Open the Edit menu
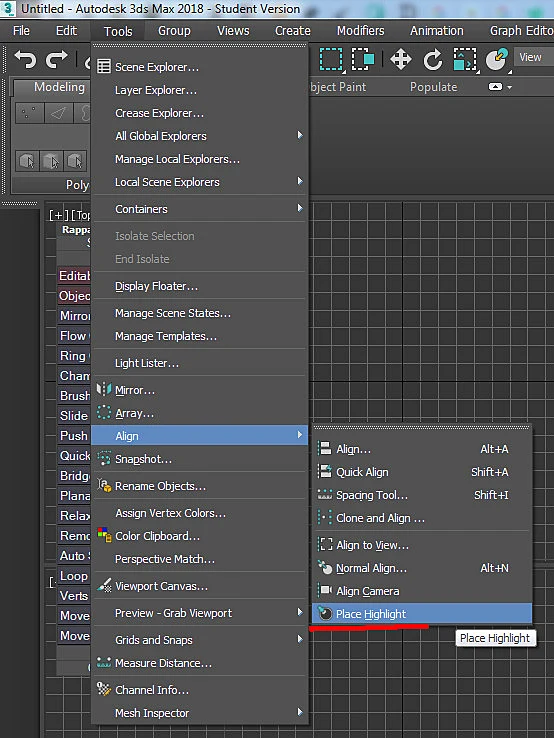Screen dimensions: 554x738 (x=66, y=31)
